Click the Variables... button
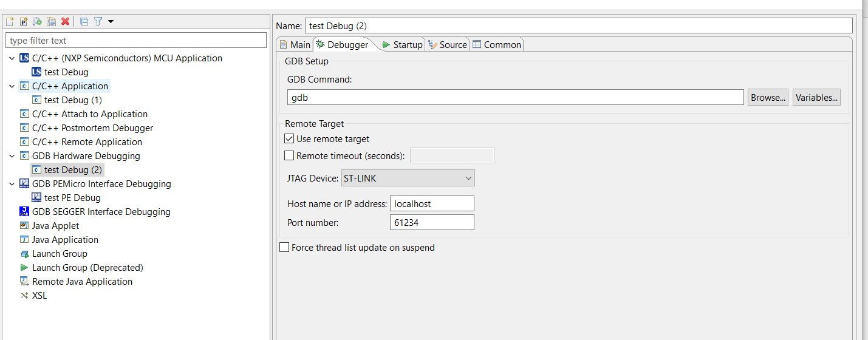 (816, 98)
